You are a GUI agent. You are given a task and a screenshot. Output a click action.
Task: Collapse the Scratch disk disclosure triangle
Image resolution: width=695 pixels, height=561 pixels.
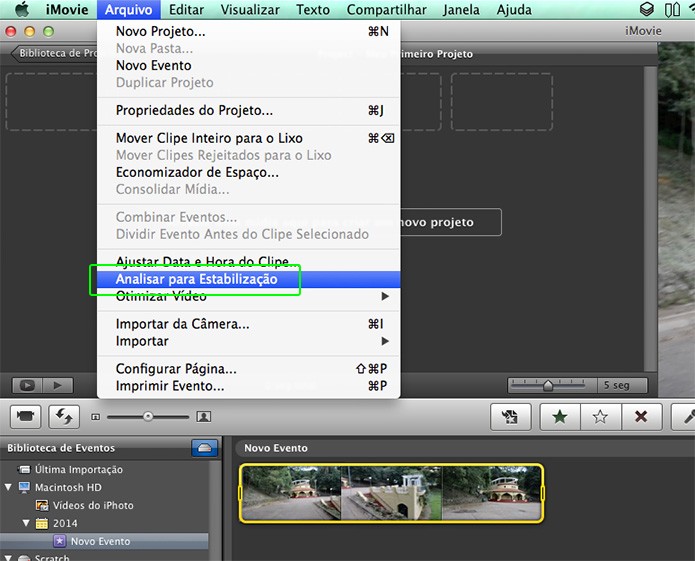8,558
